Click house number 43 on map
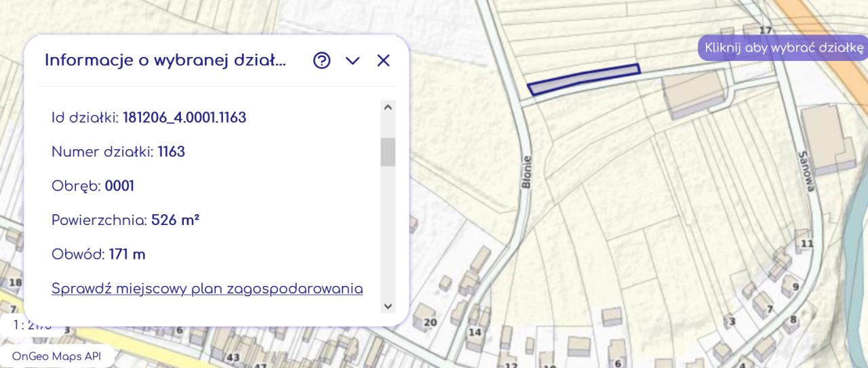 [x=233, y=357]
